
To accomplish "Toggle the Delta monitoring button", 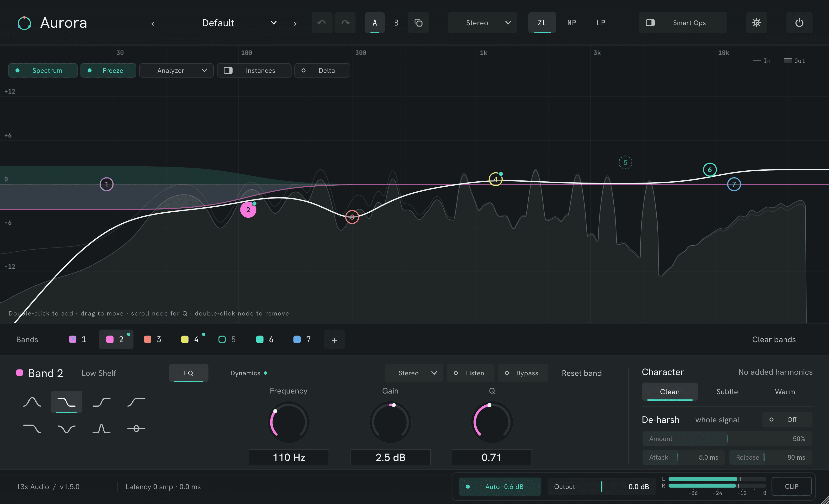I will pos(322,70).
